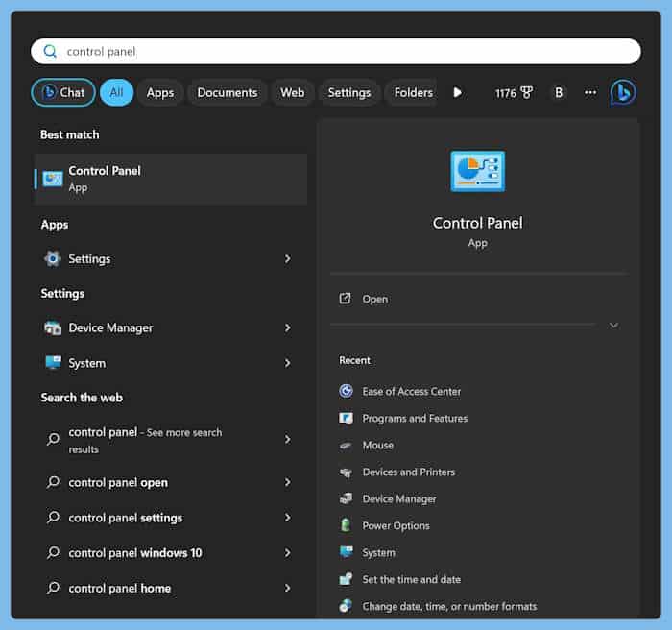Open Bing chat via the top-right Bing icon
The height and width of the screenshot is (630, 672).
coord(623,92)
